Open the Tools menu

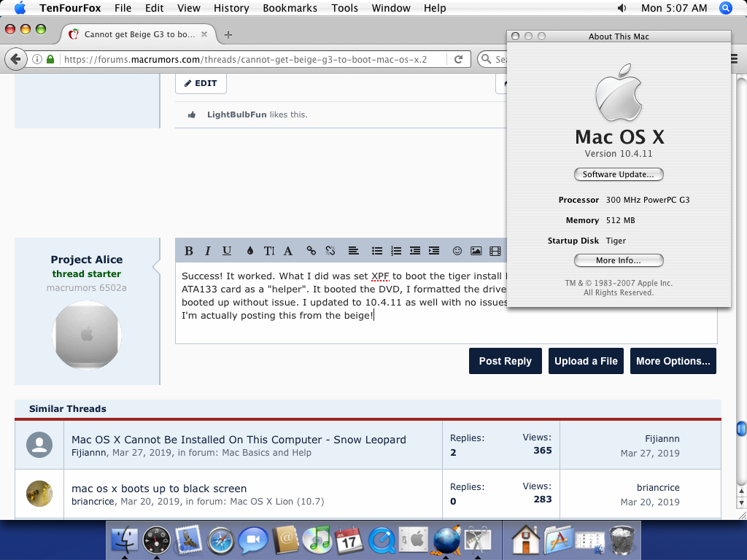click(x=344, y=8)
